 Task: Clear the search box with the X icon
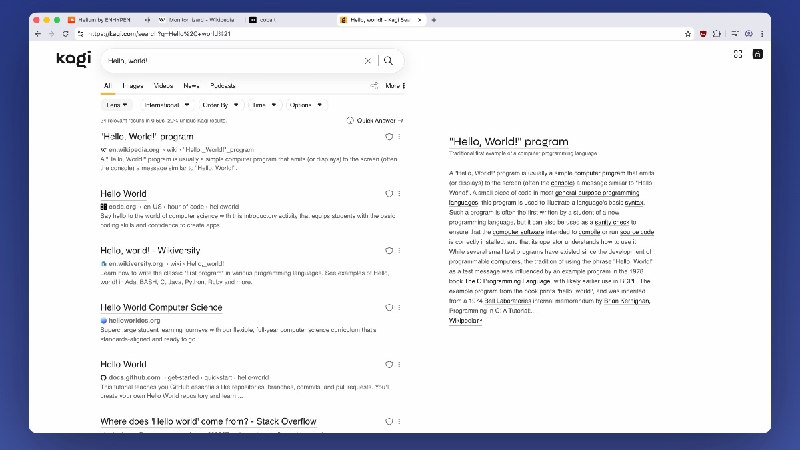tap(367, 60)
